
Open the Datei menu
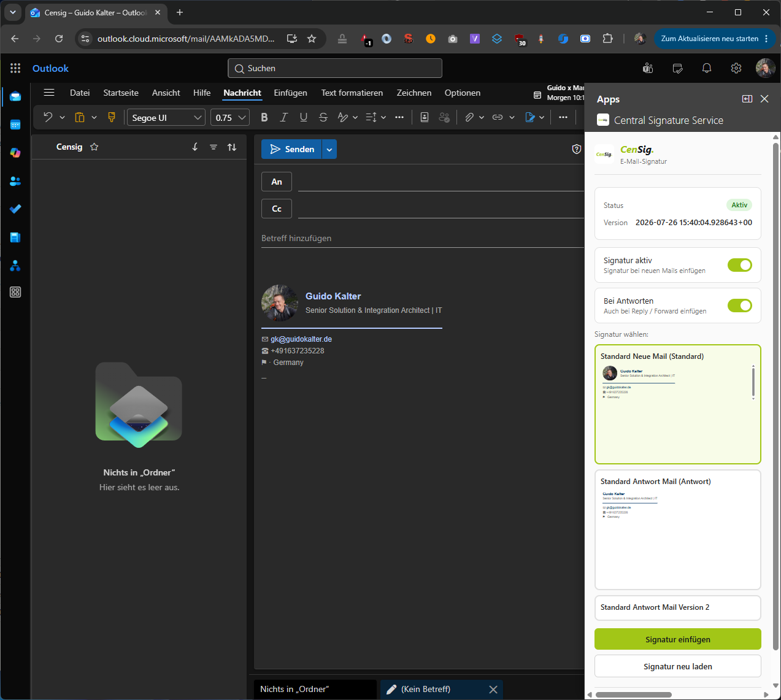click(80, 93)
